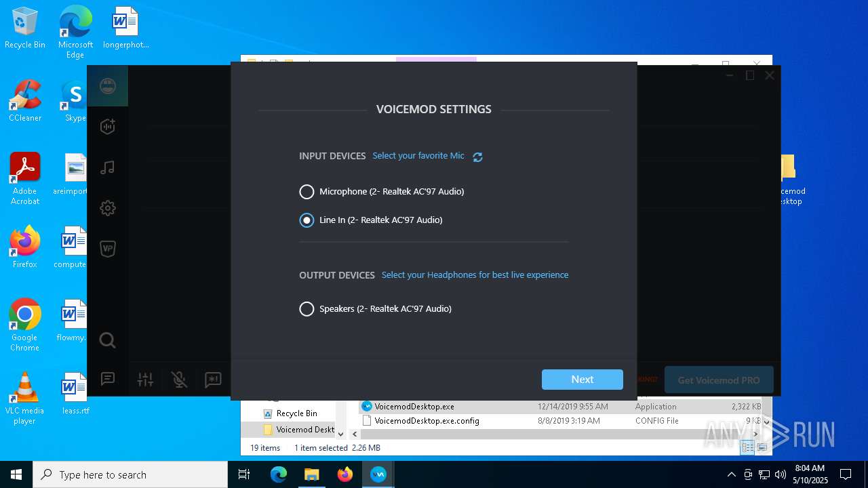This screenshot has width=868, height=488.
Task: Switch Explorer to details view icon
Action: click(747, 447)
